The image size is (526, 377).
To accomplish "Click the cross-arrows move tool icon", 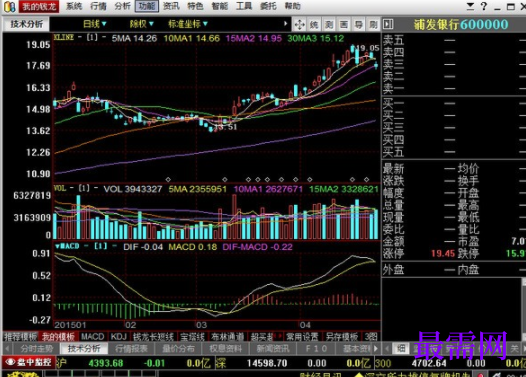I will click(299, 24).
